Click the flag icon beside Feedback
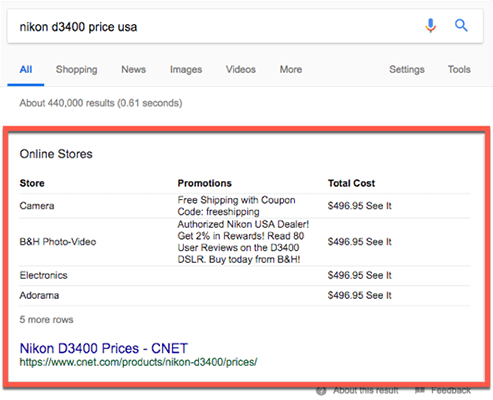This screenshot has width=493, height=400. [x=420, y=390]
